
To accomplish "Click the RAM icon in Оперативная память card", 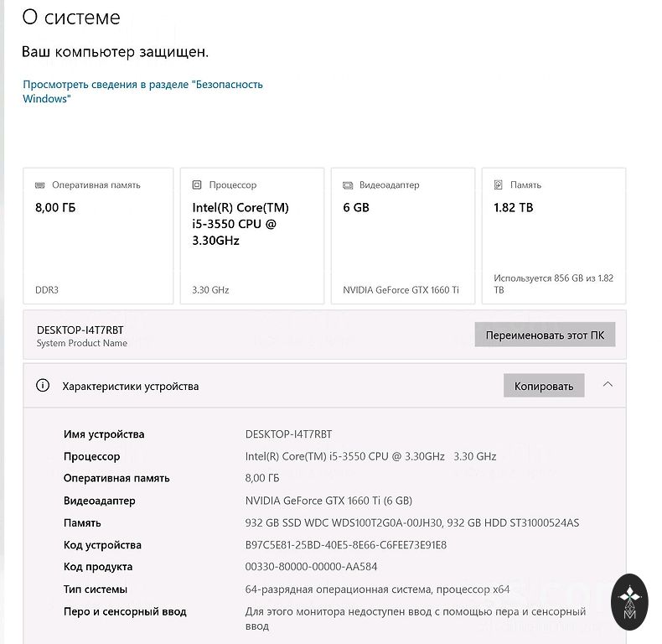I will point(39,184).
